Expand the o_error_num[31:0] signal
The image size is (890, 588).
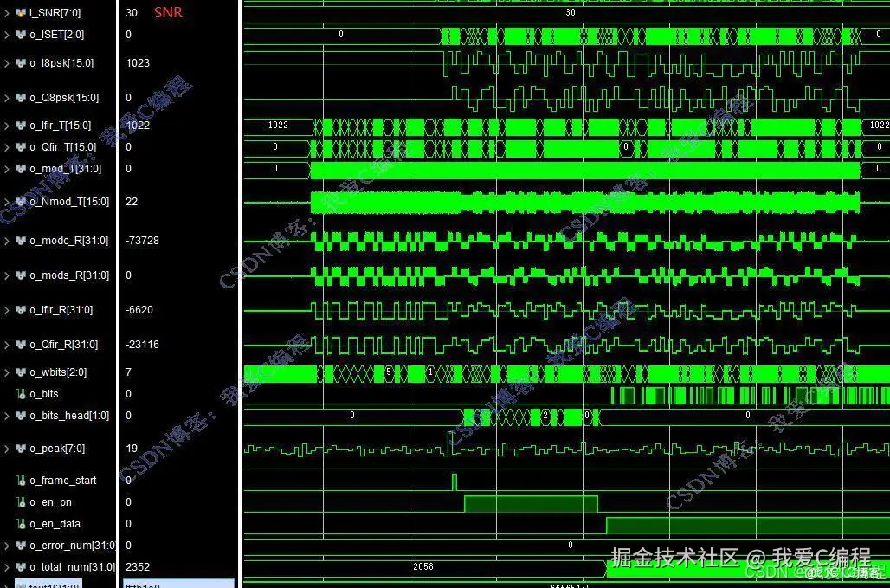click(7, 546)
